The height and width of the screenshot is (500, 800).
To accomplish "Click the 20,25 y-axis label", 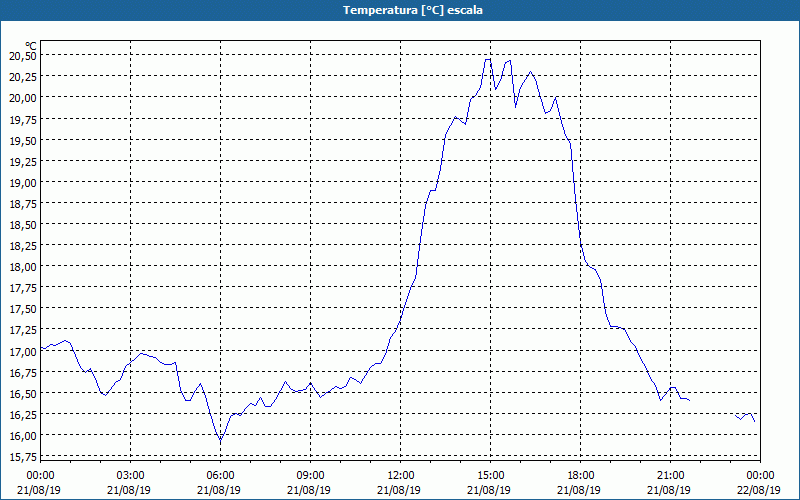I will [23, 77].
